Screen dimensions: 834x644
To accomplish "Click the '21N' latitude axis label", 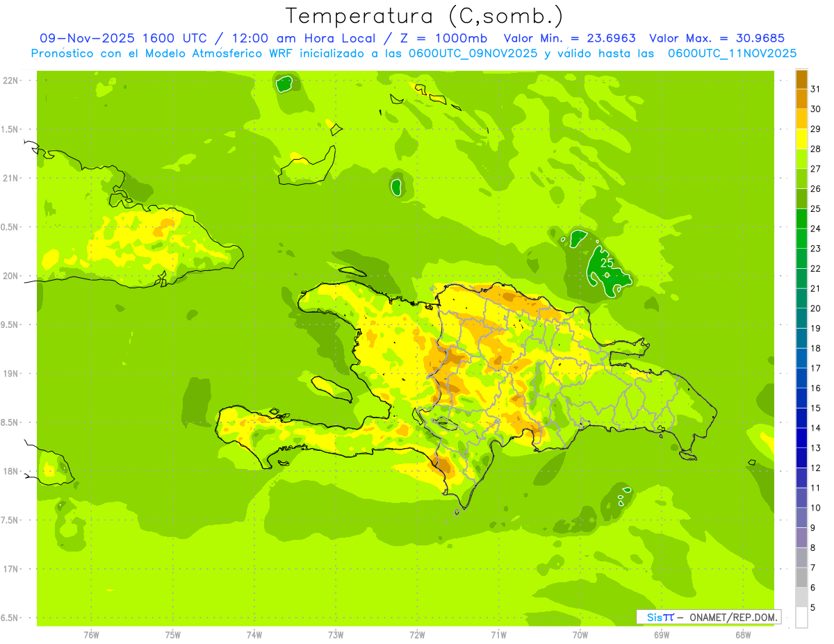I will click(x=11, y=179).
